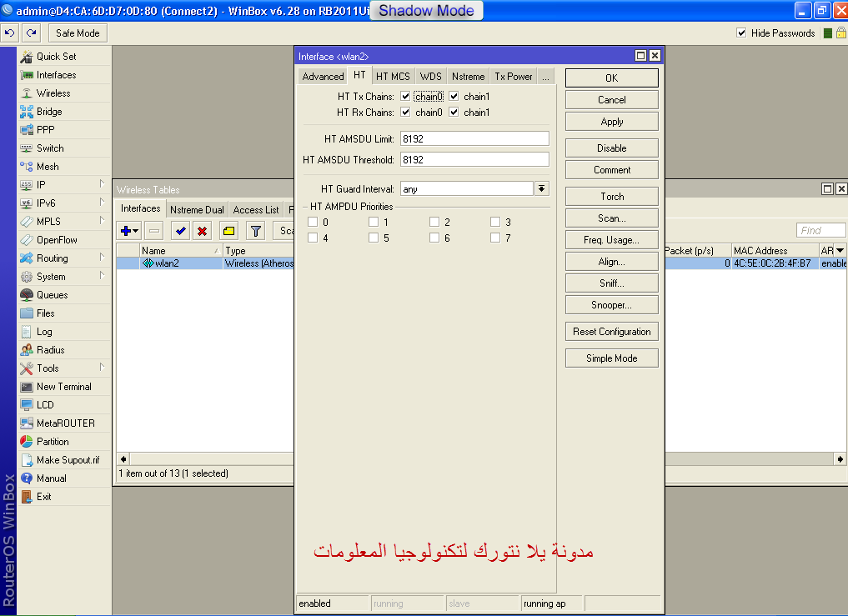Open OpenFlow from sidebar
The width and height of the screenshot is (848, 616).
57,239
